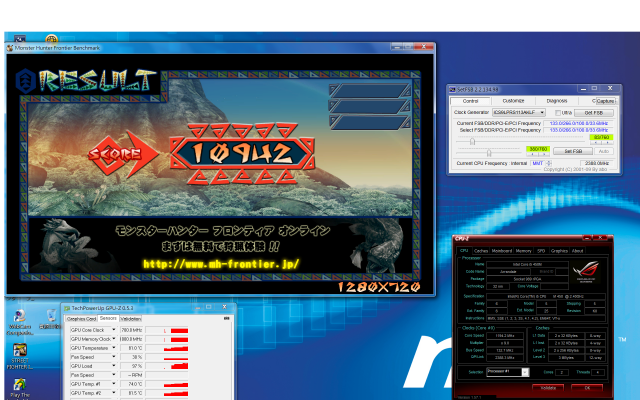Viewport: 640px width, 400px height.
Task: Open GPU Temperature sensor dropdown
Action: (114, 348)
